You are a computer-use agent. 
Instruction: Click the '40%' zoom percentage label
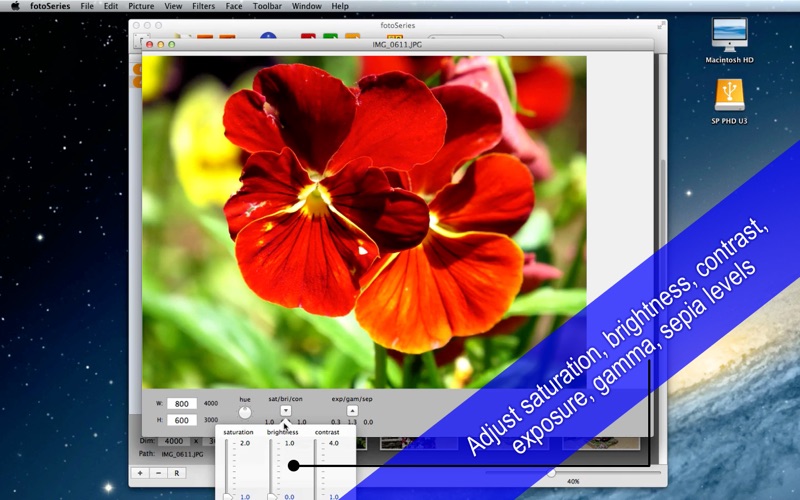point(573,481)
